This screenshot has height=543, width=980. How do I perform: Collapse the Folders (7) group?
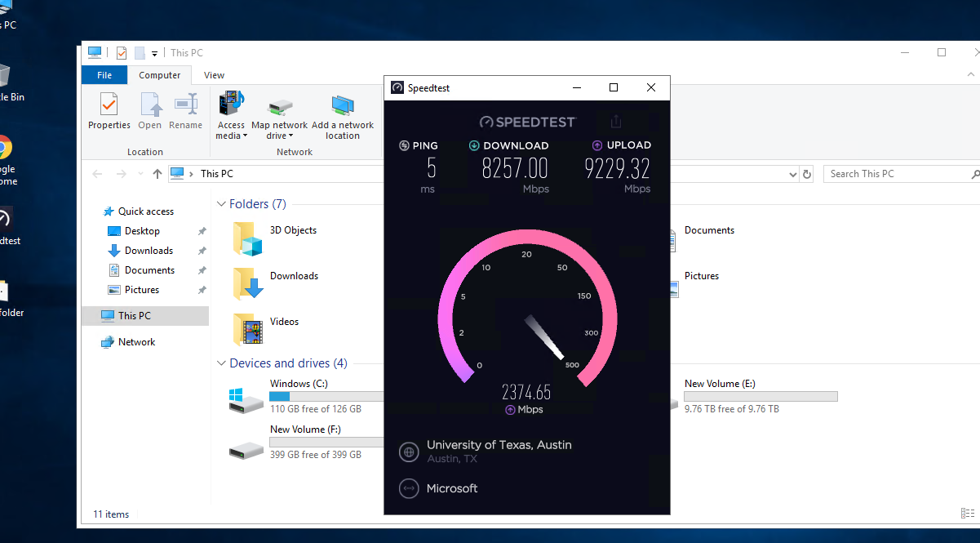[220, 204]
